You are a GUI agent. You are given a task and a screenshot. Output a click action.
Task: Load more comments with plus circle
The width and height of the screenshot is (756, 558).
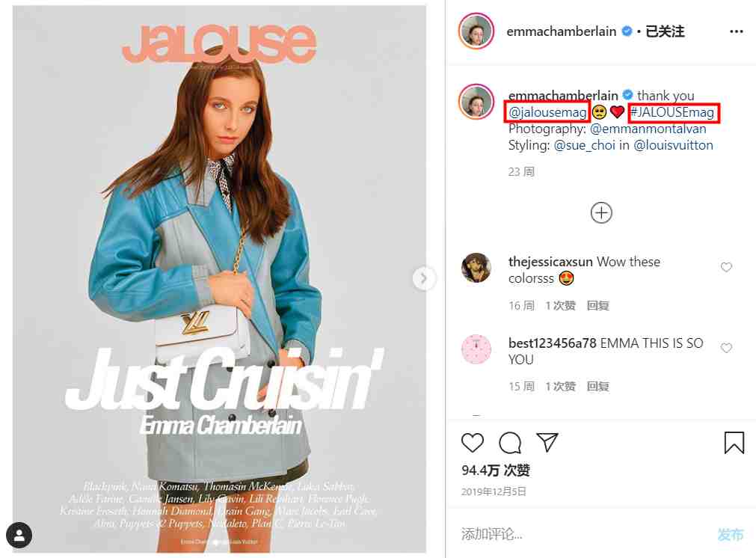coord(600,212)
